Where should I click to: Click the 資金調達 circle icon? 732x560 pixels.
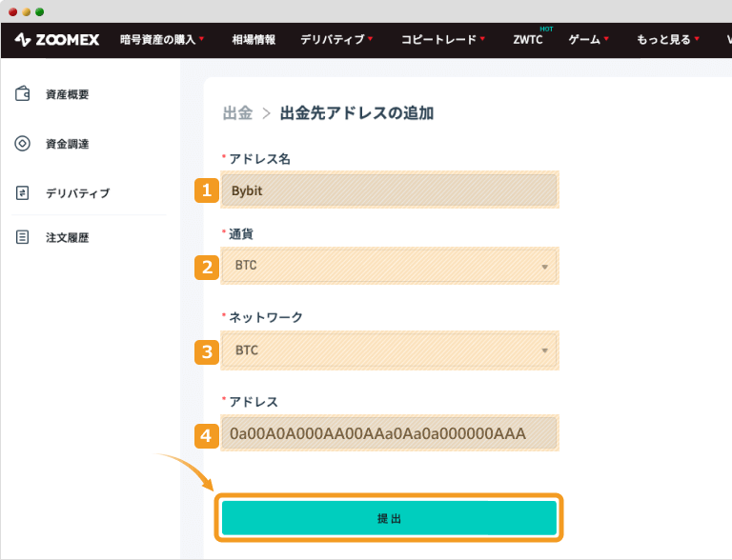tap(23, 143)
